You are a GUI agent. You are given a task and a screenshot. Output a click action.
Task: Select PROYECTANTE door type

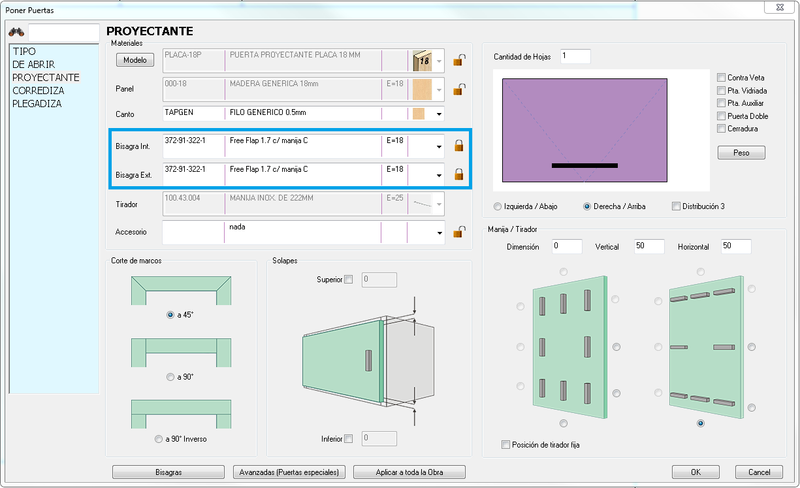46,78
